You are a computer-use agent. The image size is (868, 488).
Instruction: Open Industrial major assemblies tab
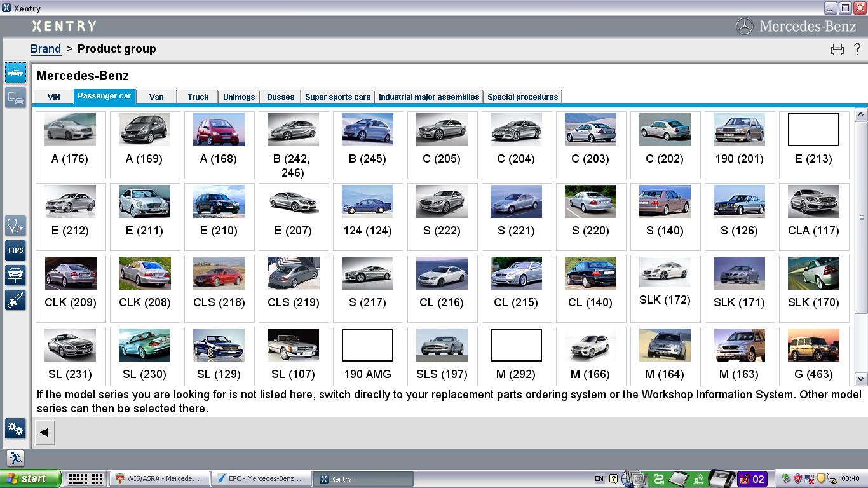[429, 97]
